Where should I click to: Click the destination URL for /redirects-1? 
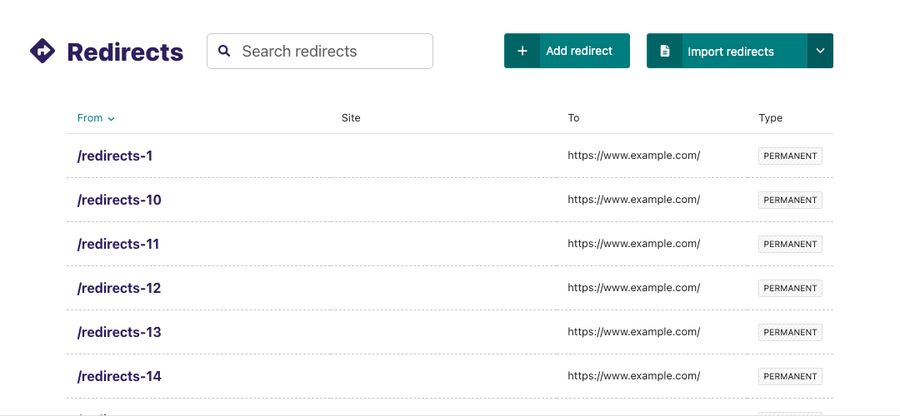point(633,156)
